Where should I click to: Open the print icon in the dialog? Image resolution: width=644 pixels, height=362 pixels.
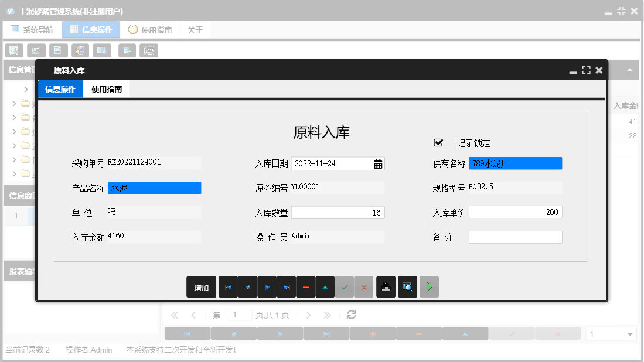(386, 287)
